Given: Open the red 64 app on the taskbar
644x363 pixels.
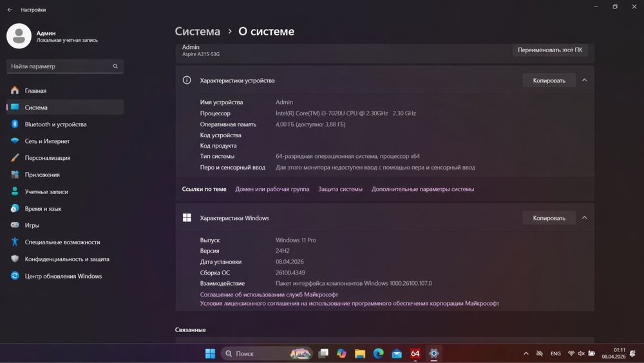Looking at the screenshot, I should pos(415,353).
